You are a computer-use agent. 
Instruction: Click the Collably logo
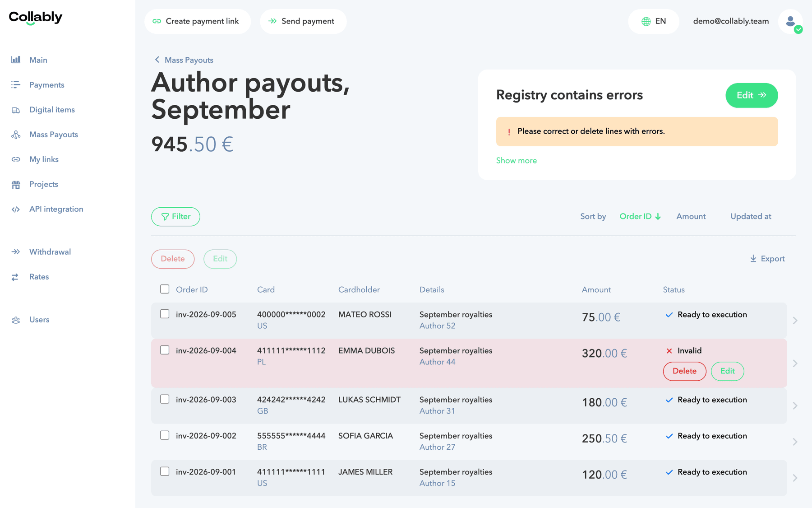click(36, 18)
